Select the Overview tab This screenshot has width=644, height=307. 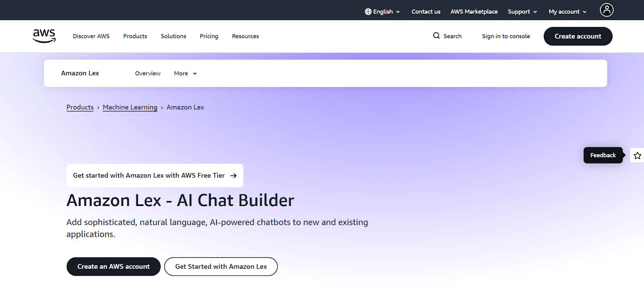pos(148,73)
